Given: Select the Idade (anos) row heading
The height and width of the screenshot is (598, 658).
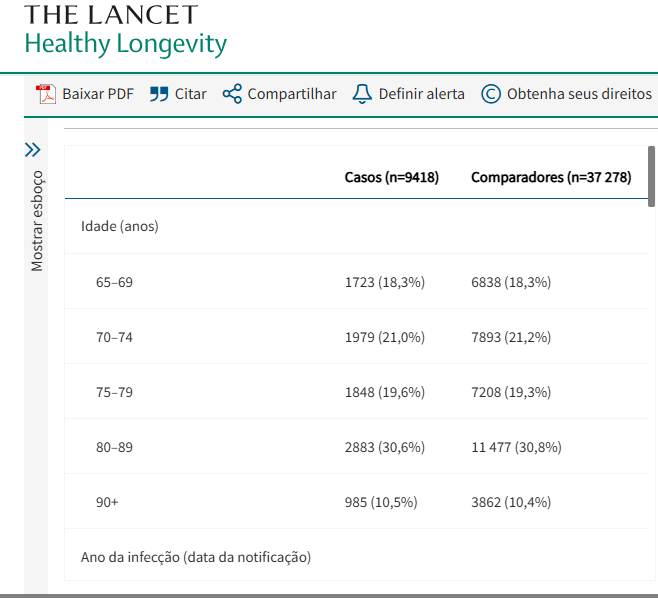Looking at the screenshot, I should click(120, 226).
